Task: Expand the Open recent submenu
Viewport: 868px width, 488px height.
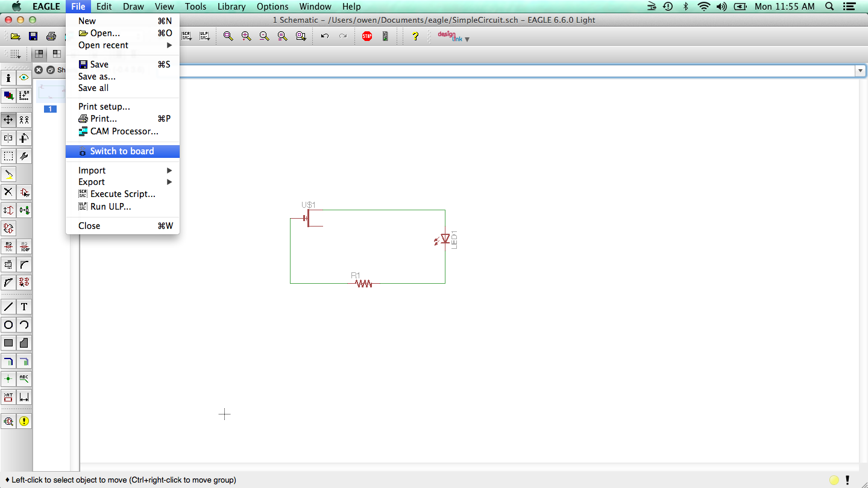Action: tap(122, 45)
